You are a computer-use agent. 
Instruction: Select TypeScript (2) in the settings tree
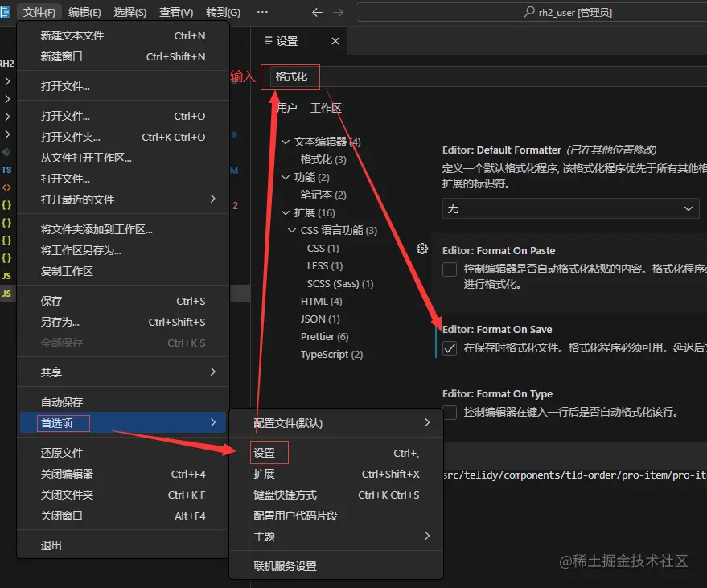coord(331,355)
